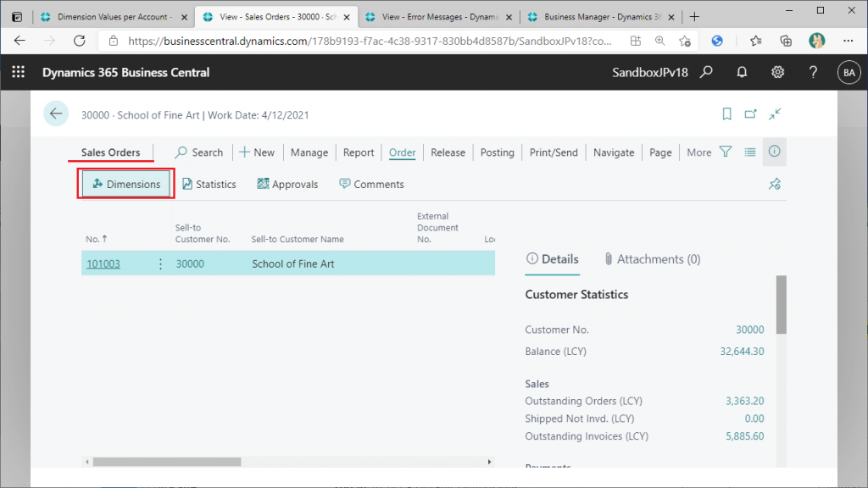Open Customer No. 30000 link in FactBox
The height and width of the screenshot is (488, 868).
pyautogui.click(x=749, y=330)
